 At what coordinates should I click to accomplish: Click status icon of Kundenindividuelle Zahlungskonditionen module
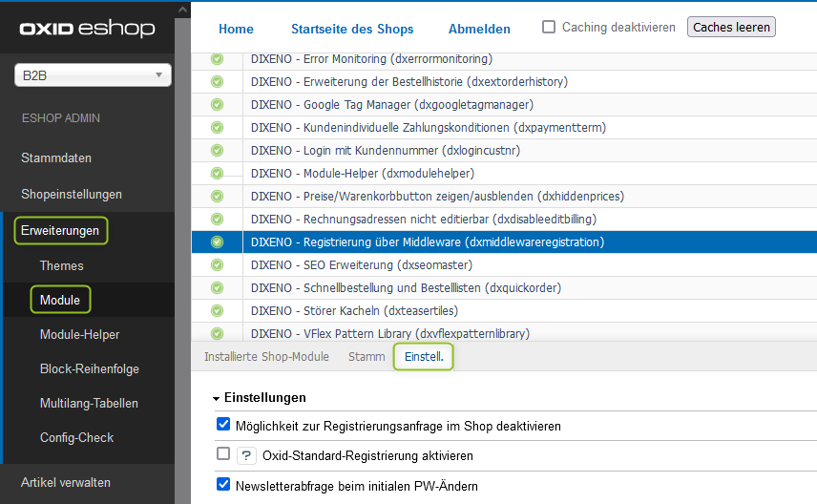click(218, 128)
